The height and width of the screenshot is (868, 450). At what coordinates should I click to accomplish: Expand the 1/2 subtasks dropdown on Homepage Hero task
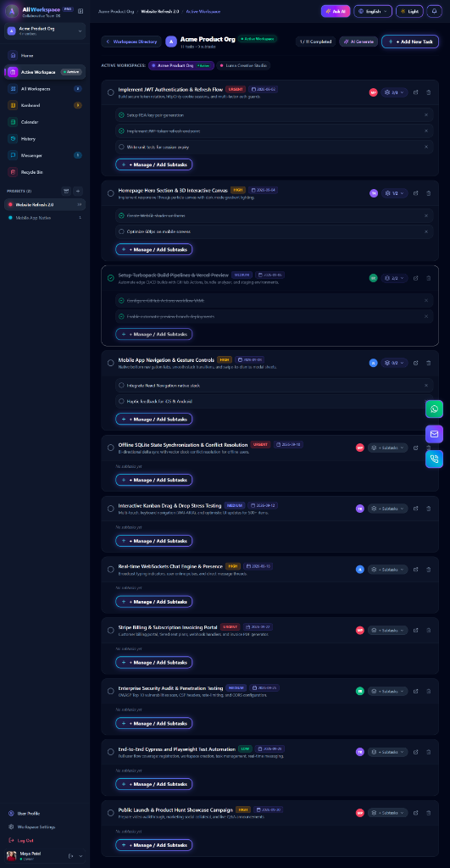point(394,193)
